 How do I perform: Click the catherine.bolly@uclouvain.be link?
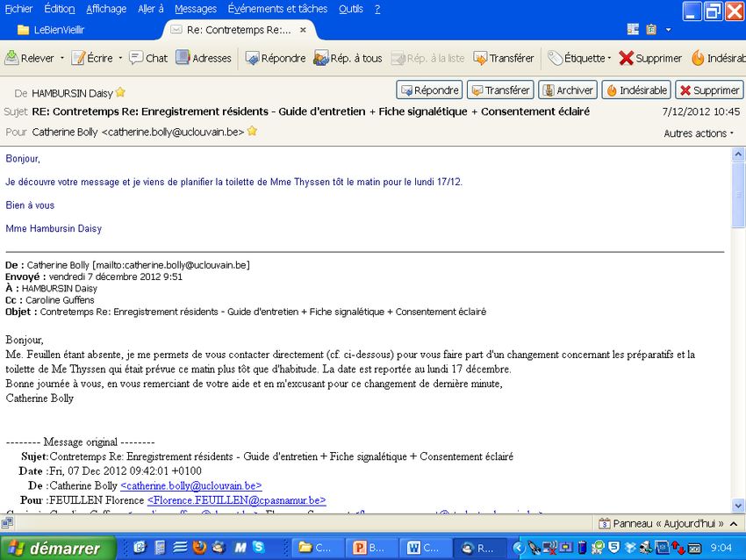tap(191, 485)
